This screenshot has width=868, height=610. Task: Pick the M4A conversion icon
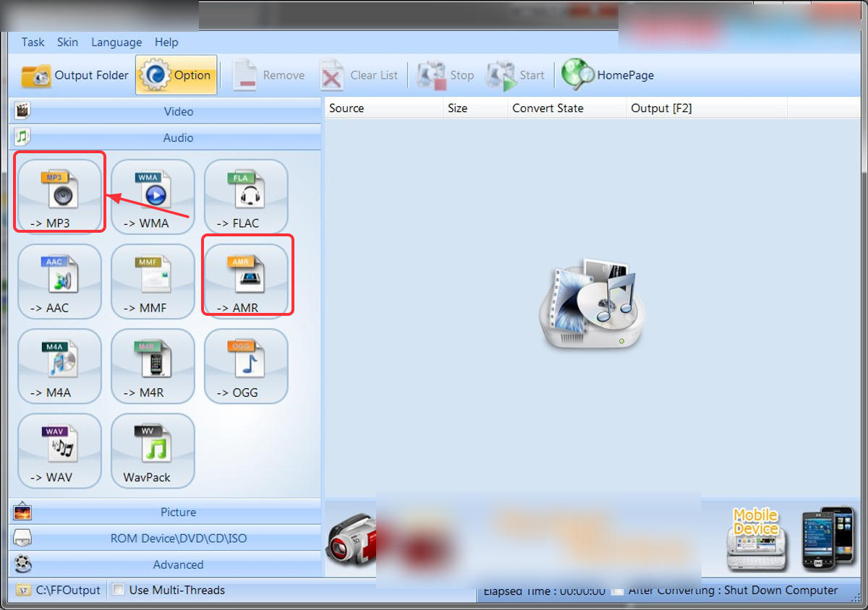pyautogui.click(x=60, y=366)
